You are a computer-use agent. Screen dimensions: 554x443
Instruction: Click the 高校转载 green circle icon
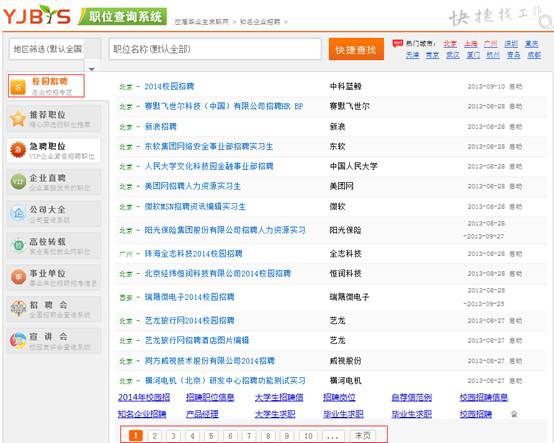click(18, 245)
